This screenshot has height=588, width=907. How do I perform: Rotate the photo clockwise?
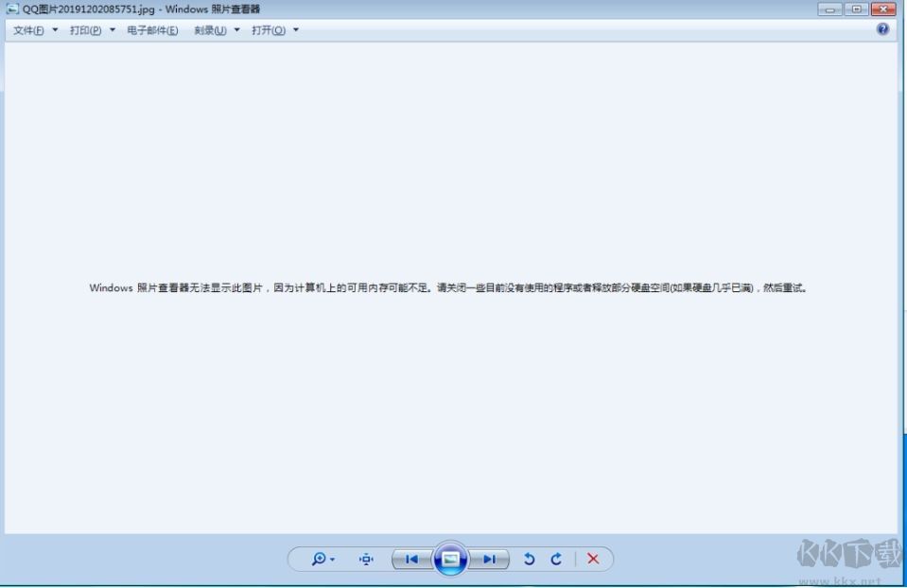(557, 559)
